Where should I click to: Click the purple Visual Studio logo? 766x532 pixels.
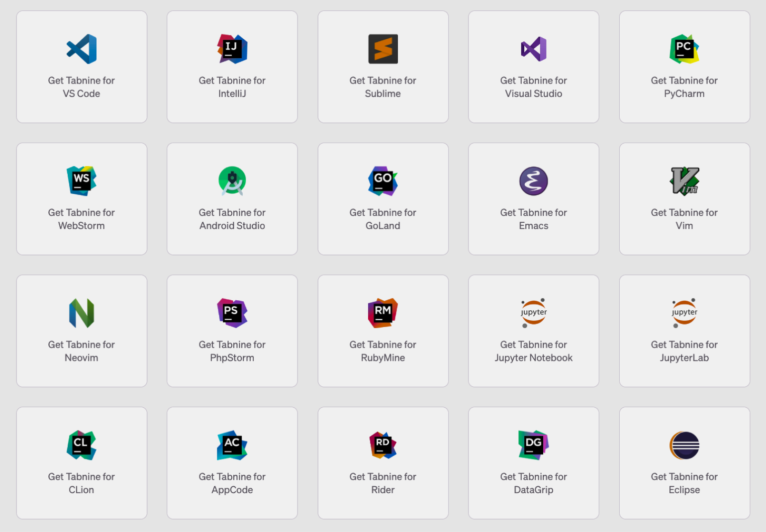click(534, 49)
